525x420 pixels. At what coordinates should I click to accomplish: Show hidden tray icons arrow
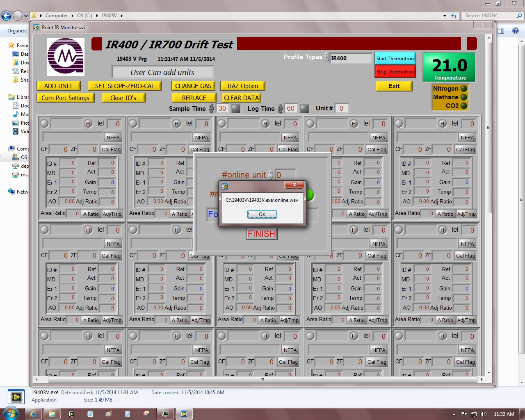coord(454,414)
